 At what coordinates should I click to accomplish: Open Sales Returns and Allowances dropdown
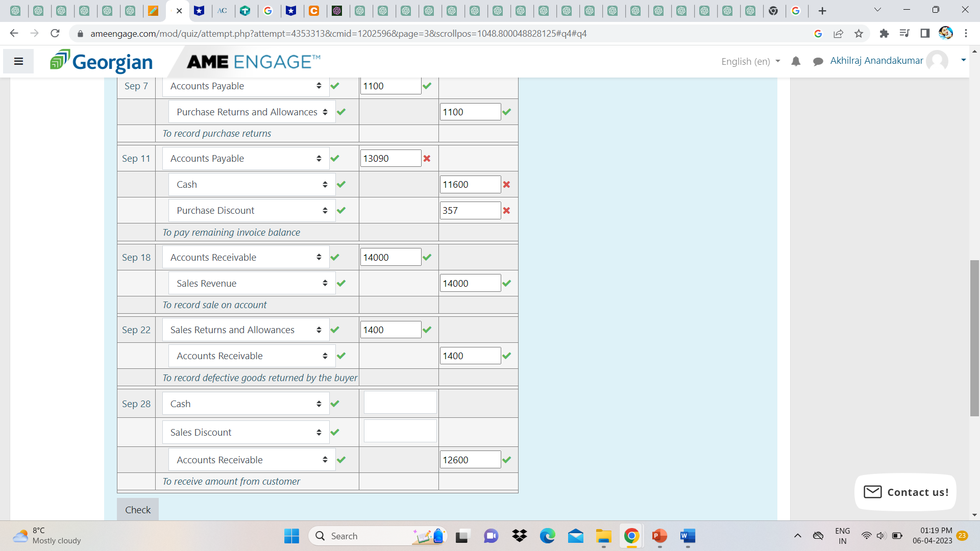point(246,330)
